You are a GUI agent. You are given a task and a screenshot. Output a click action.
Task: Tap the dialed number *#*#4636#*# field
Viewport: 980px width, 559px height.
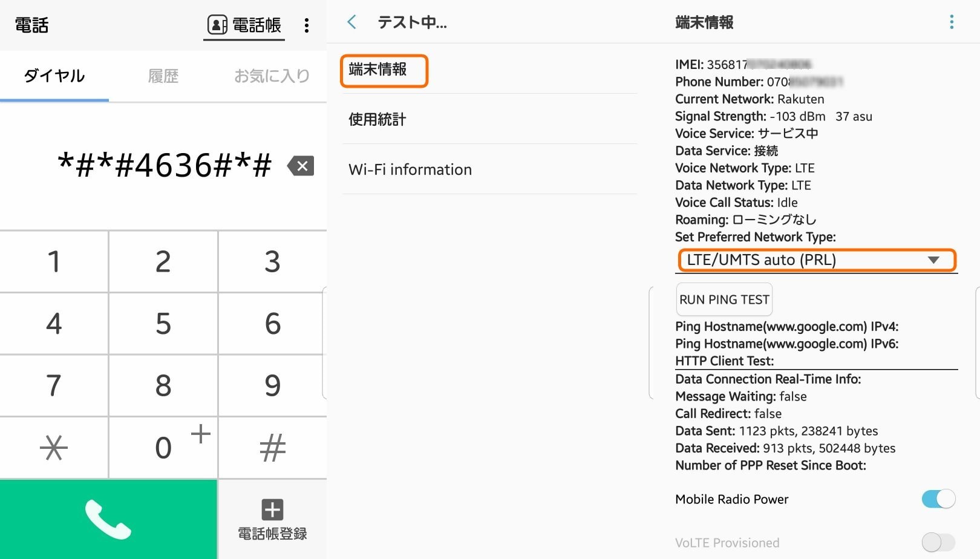165,166
